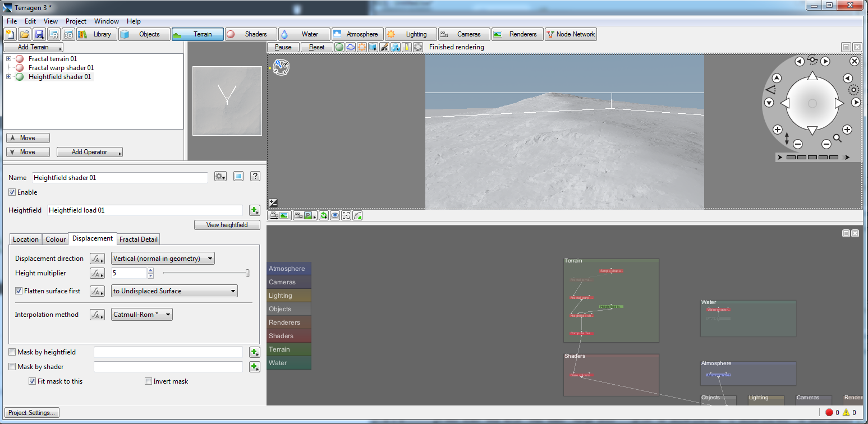Image resolution: width=868 pixels, height=424 pixels.
Task: Open the Project menu
Action: (76, 21)
